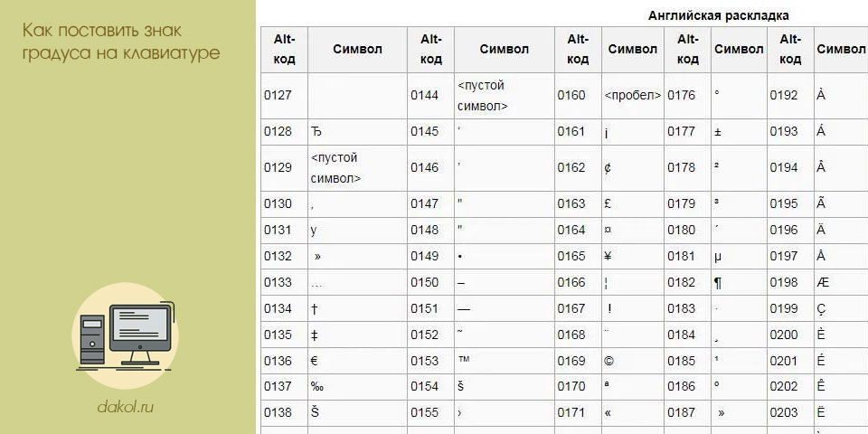Click the per mille sign beside 0137
This screenshot has height=434, width=868.
[x=317, y=387]
